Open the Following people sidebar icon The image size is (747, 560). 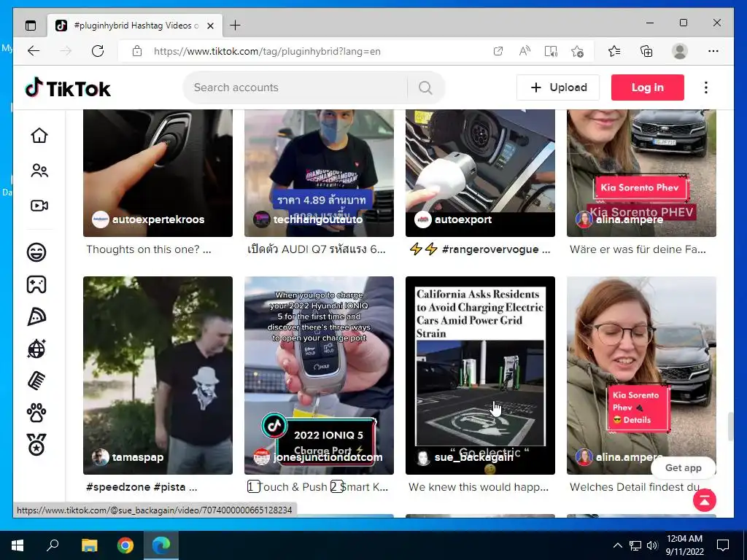(x=39, y=171)
